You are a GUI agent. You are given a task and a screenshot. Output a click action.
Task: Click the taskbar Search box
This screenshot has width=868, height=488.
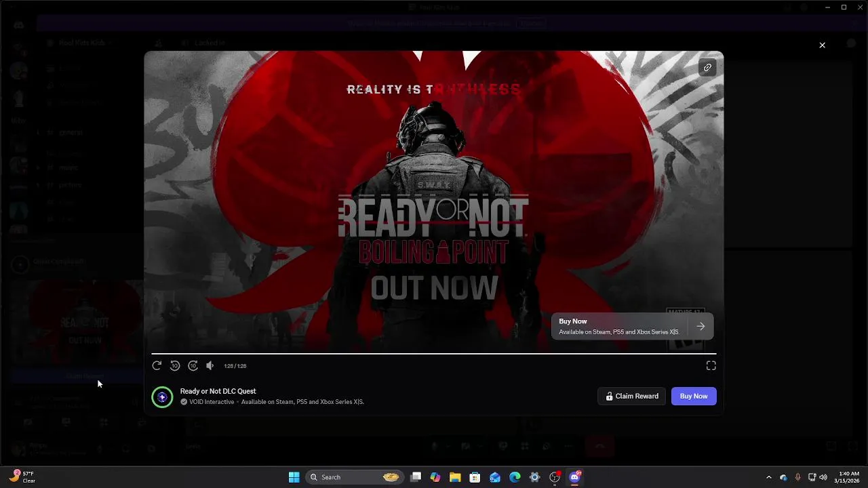point(354,477)
